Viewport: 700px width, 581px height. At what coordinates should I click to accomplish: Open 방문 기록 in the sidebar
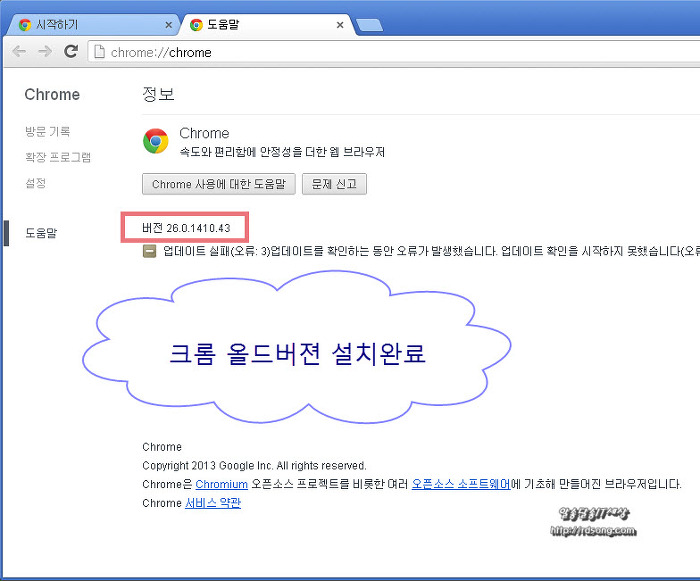47,132
